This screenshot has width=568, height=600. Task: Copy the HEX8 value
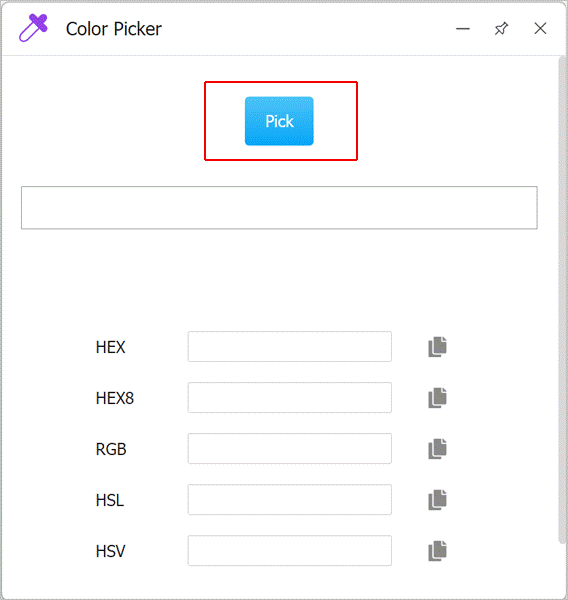(437, 398)
